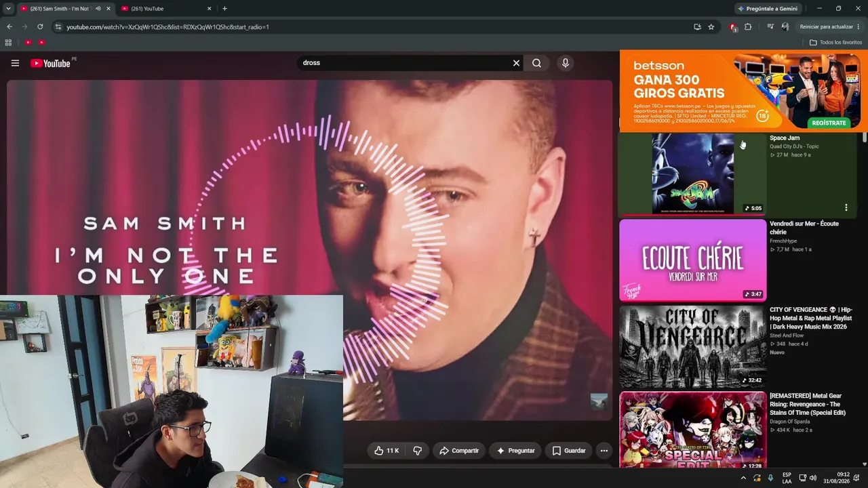This screenshot has height=488, width=868.
Task: Visit the Steel And Flow channel
Action: (x=787, y=335)
